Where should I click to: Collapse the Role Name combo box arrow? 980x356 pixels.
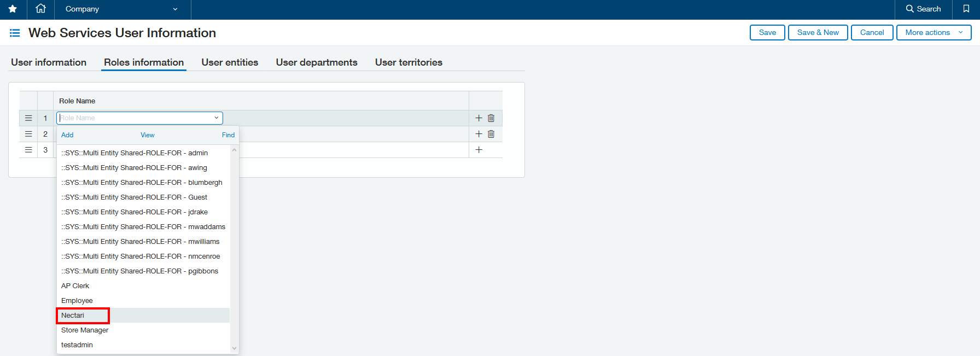point(216,118)
